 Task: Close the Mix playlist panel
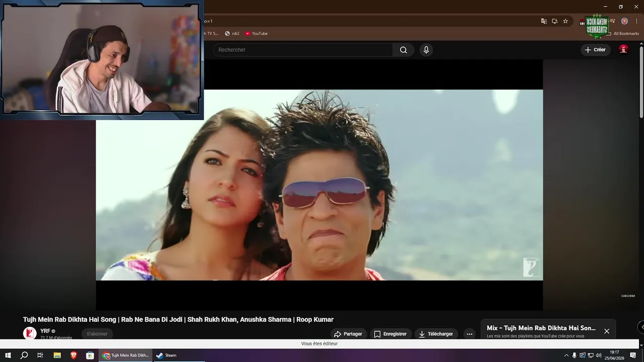point(607,331)
